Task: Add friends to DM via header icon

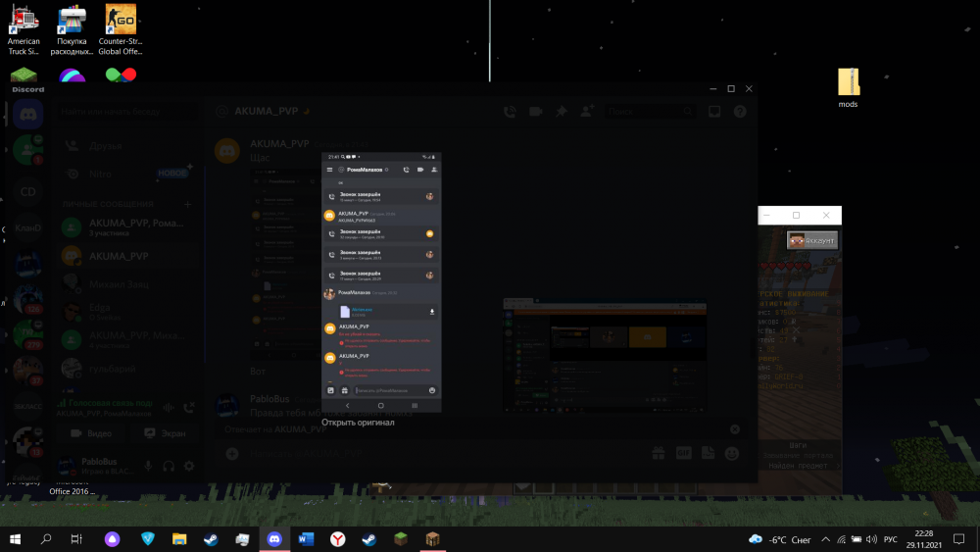Action: pyautogui.click(x=587, y=111)
